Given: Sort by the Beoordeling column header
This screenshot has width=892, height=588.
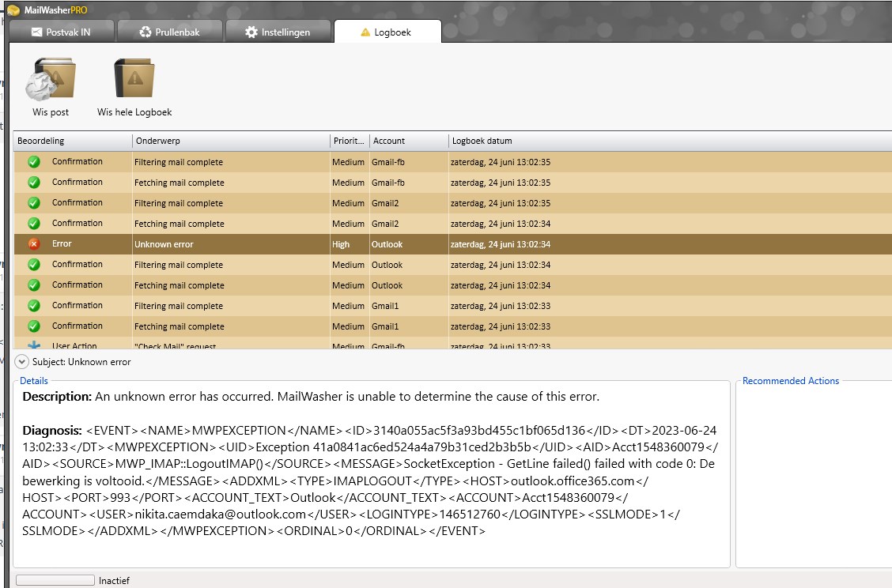Looking at the screenshot, I should click(73, 141).
